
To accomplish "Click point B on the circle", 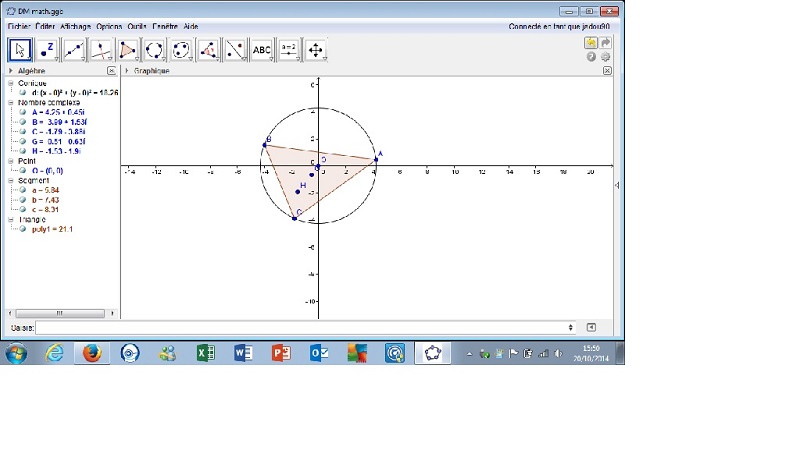I will point(265,145).
